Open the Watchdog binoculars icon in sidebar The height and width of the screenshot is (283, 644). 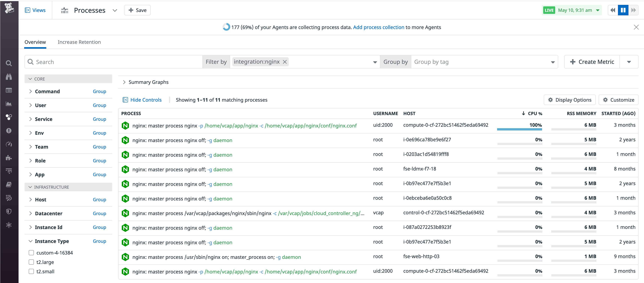[x=9, y=77]
